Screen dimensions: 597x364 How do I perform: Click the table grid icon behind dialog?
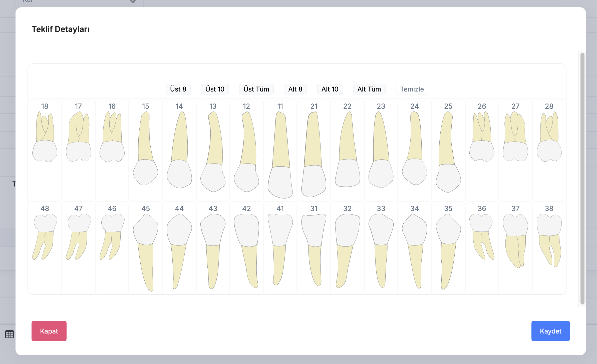[x=10, y=334]
